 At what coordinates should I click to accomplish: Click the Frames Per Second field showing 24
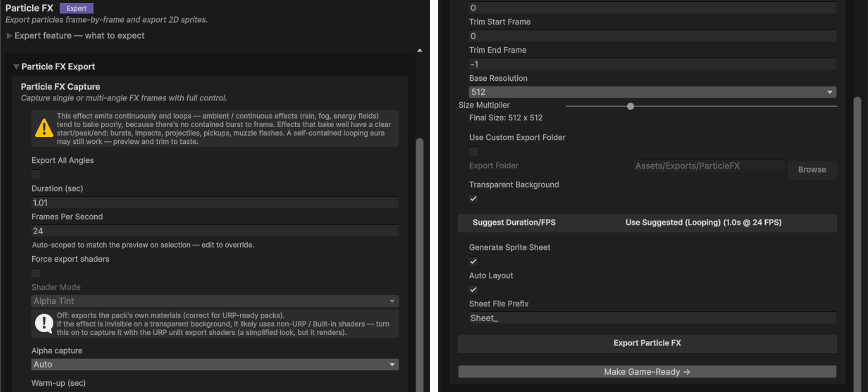click(215, 231)
